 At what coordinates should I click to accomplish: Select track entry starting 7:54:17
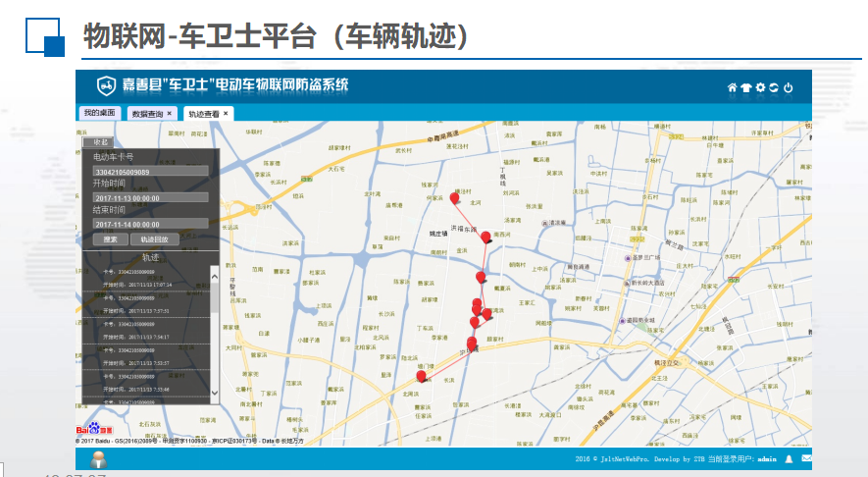[x=146, y=331]
